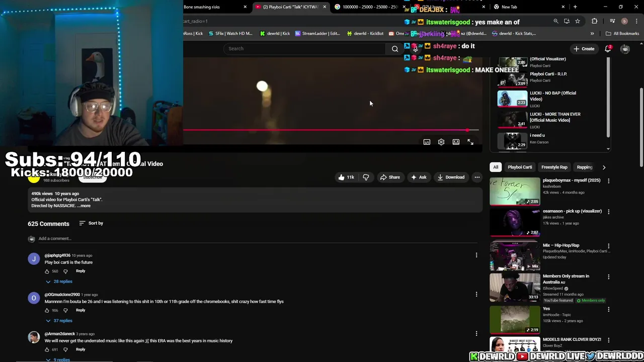
Task: Like the OGmudclone2900 comment
Action: 47,311
